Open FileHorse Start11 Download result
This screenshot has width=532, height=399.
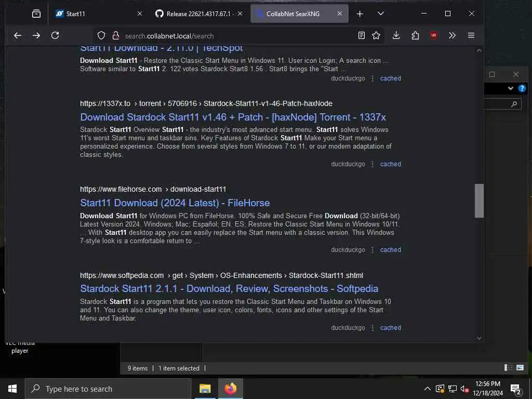[x=175, y=203]
